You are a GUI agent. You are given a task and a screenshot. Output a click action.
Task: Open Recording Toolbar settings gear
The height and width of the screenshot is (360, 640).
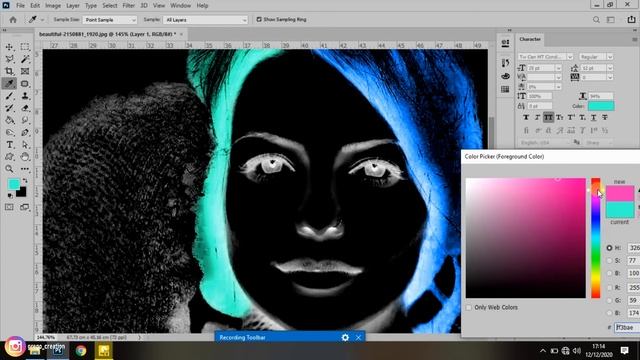pos(345,338)
